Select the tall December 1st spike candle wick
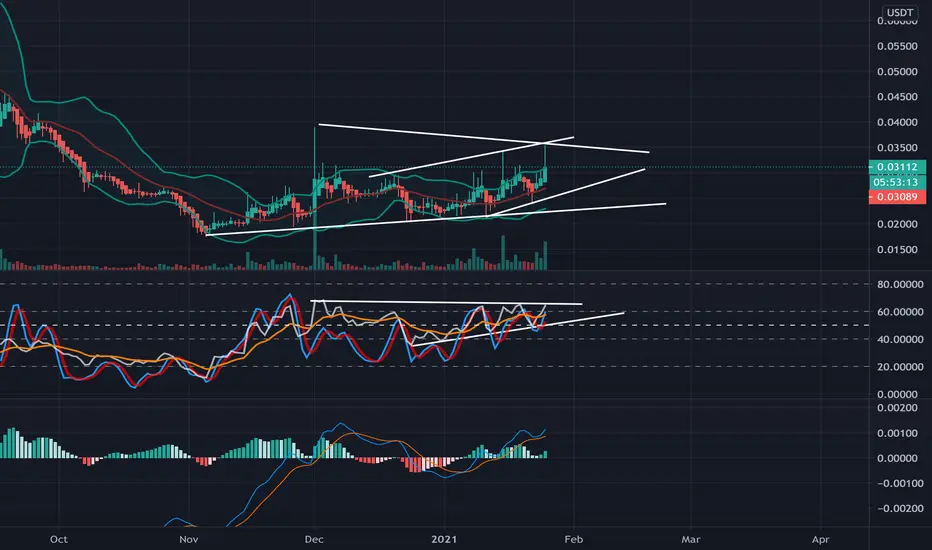The height and width of the screenshot is (550, 932). coord(314,155)
